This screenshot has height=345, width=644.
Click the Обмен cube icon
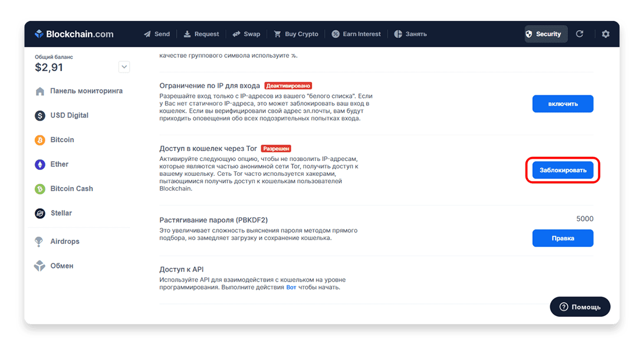coord(39,266)
